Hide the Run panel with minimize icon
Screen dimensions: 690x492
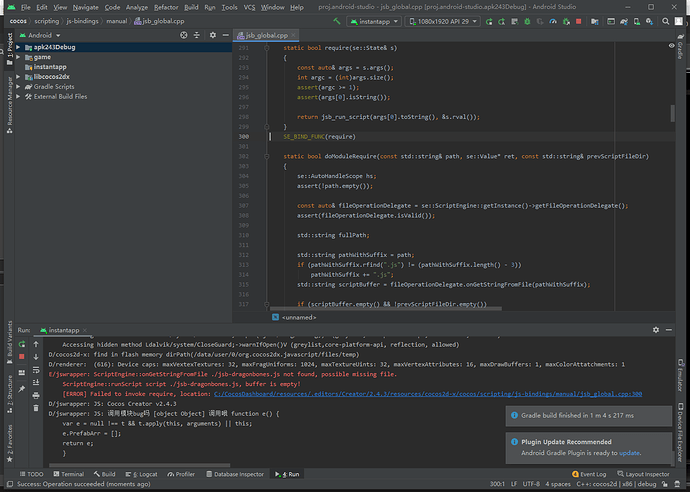point(668,329)
